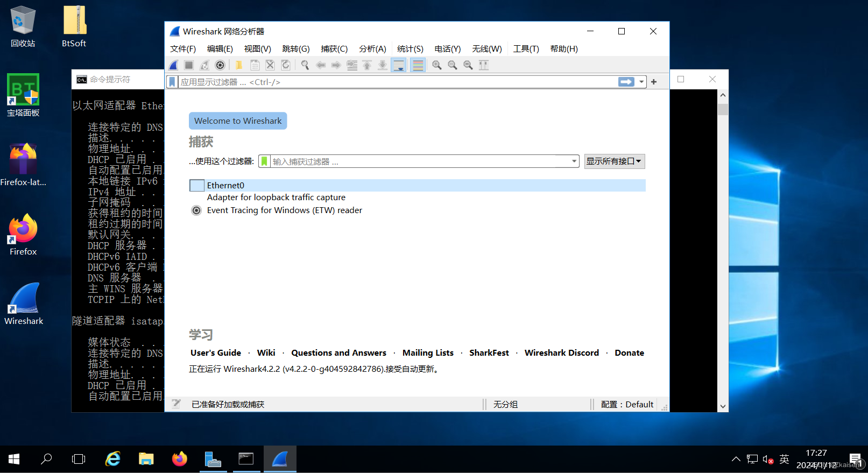The image size is (868, 473).
Task: Click display filter bookmark icon
Action: pyautogui.click(x=172, y=82)
